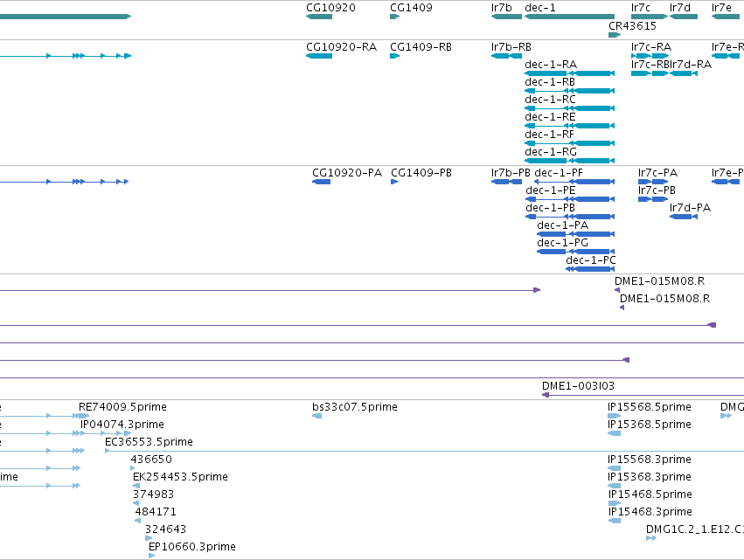
Task: Click the bs33c07.5prime EST feature
Action: tap(317, 416)
